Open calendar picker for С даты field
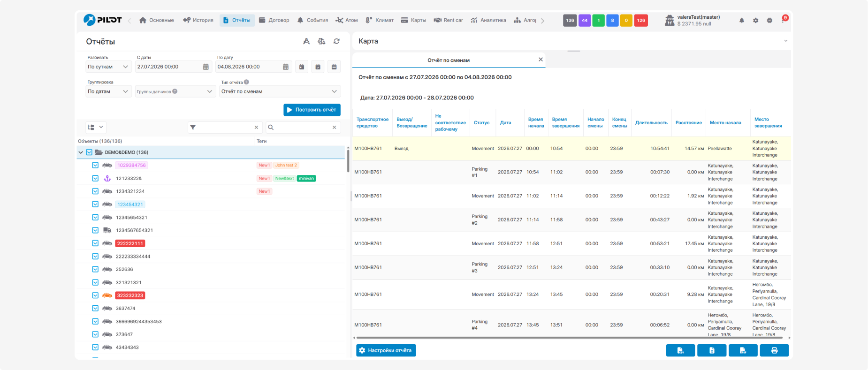This screenshot has height=370, width=868. click(206, 67)
